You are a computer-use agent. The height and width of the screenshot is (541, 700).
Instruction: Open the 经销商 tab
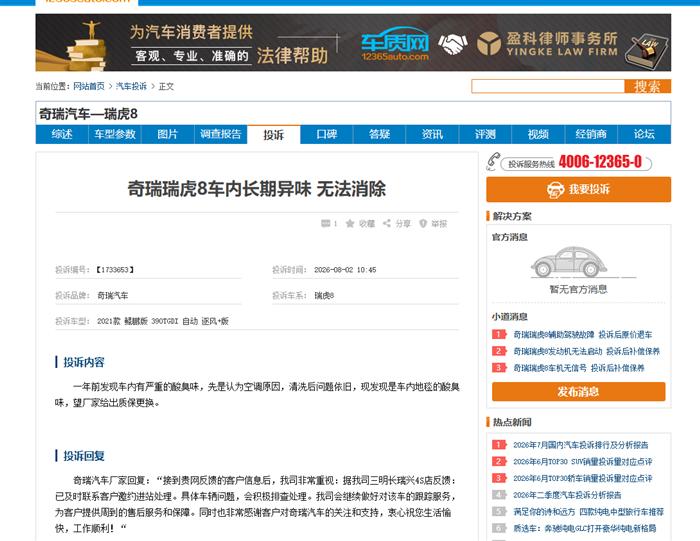pos(591,134)
